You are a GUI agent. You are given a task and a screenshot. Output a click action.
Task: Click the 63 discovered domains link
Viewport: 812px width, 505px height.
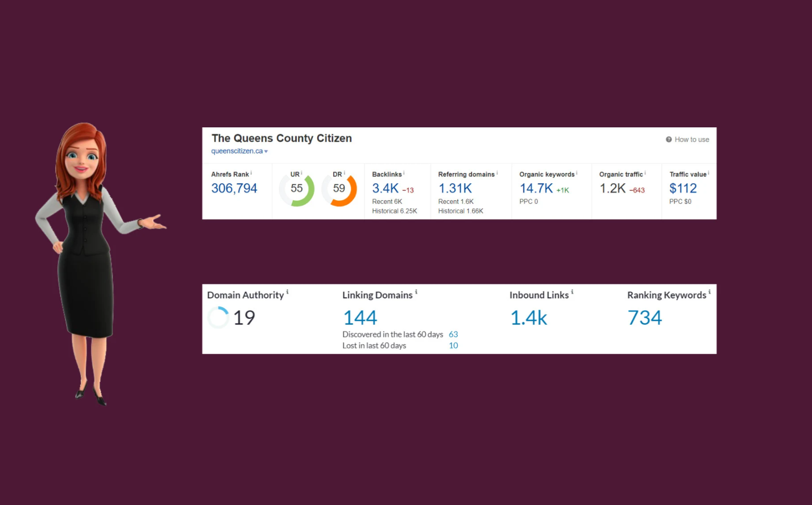pos(453,334)
